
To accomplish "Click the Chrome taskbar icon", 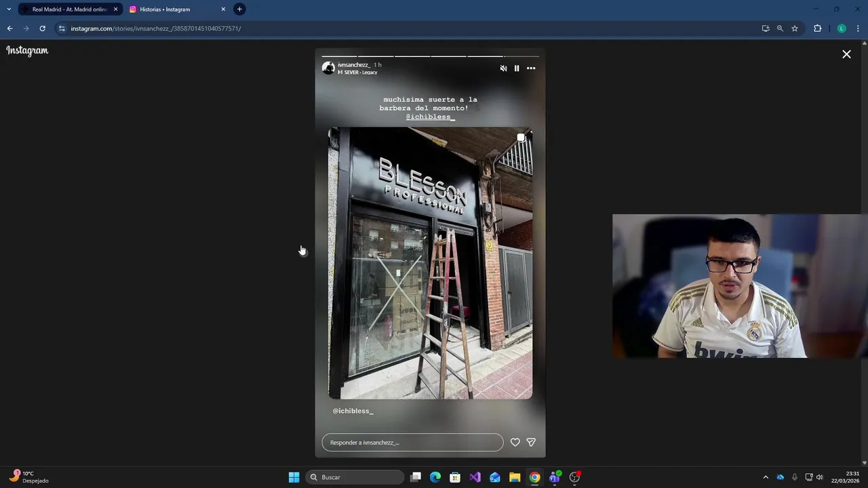I will pyautogui.click(x=534, y=477).
